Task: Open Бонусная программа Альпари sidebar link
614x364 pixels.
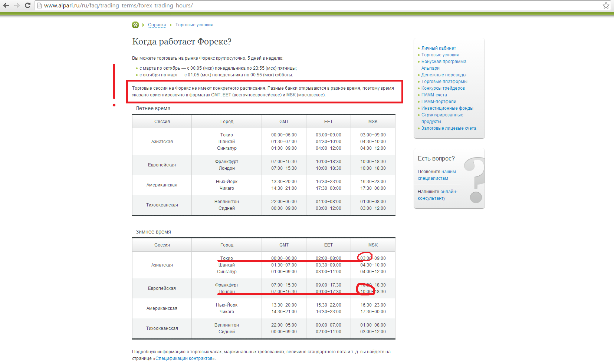Action: click(444, 65)
